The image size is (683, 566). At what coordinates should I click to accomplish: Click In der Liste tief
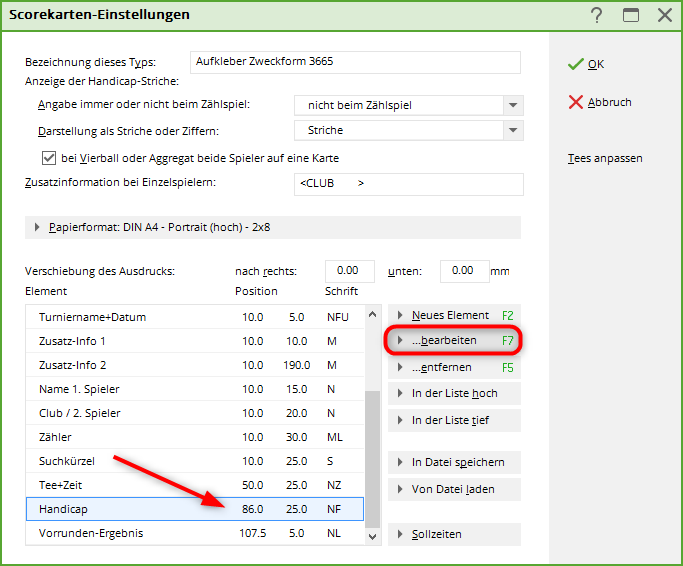[453, 421]
